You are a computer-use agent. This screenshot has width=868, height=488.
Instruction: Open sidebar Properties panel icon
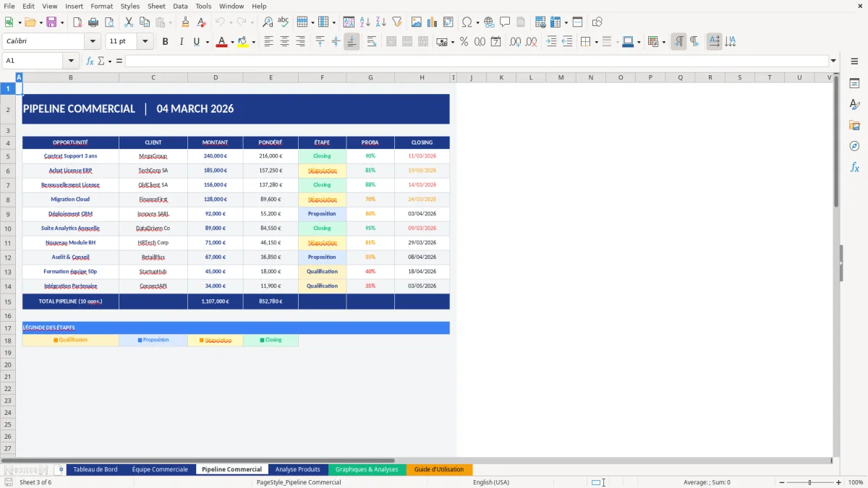tap(854, 83)
